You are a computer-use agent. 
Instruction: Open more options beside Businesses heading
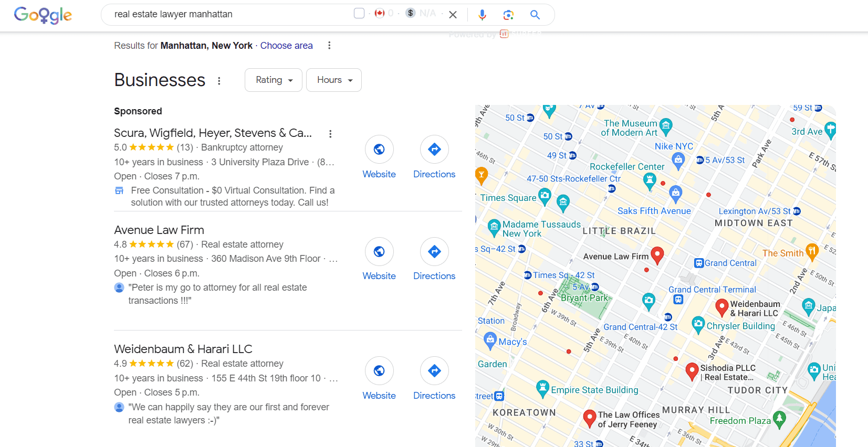point(219,81)
